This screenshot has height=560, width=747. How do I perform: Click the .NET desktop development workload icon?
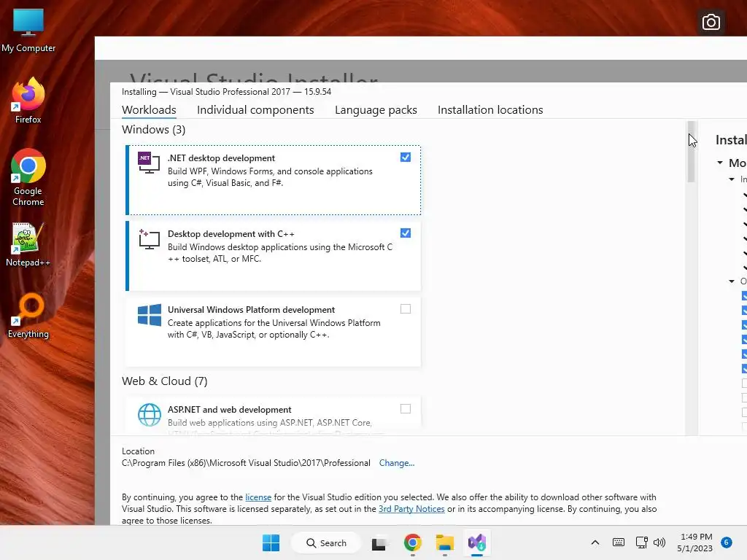(149, 163)
